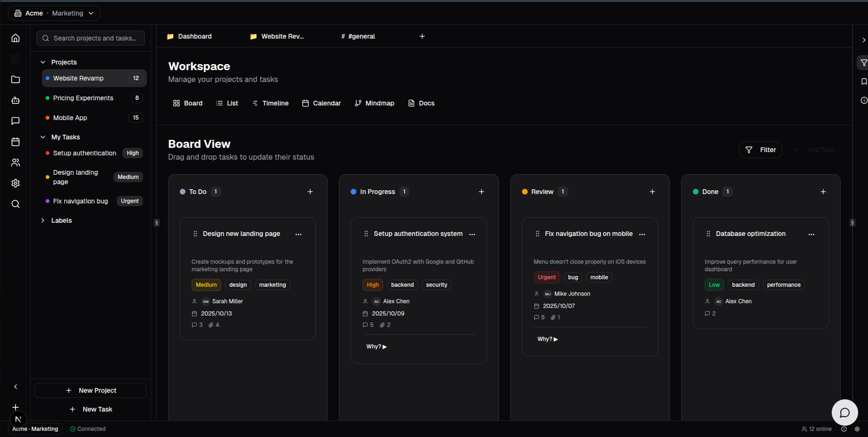
Task: Open the chat panel in the sidebar
Action: tap(16, 121)
